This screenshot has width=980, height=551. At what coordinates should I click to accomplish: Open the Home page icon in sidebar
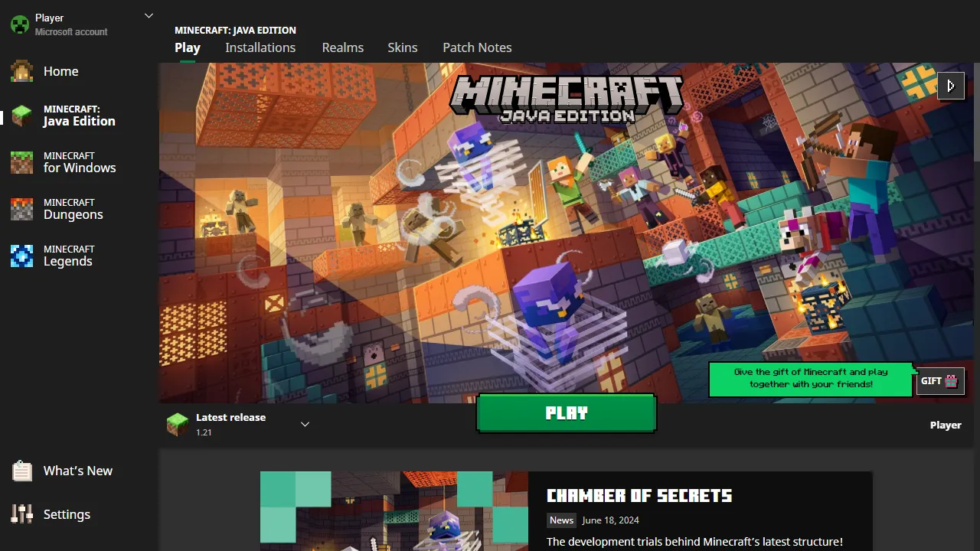pyautogui.click(x=22, y=71)
